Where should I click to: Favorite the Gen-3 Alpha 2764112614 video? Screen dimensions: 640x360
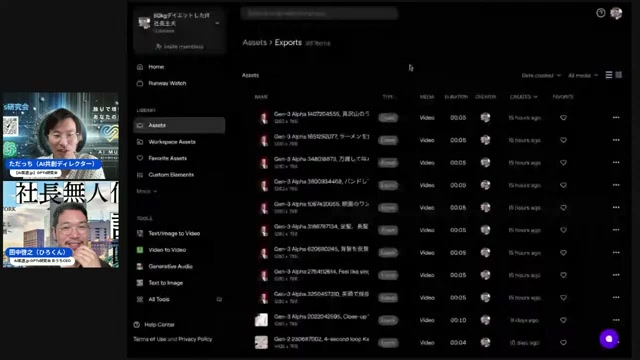click(x=563, y=275)
